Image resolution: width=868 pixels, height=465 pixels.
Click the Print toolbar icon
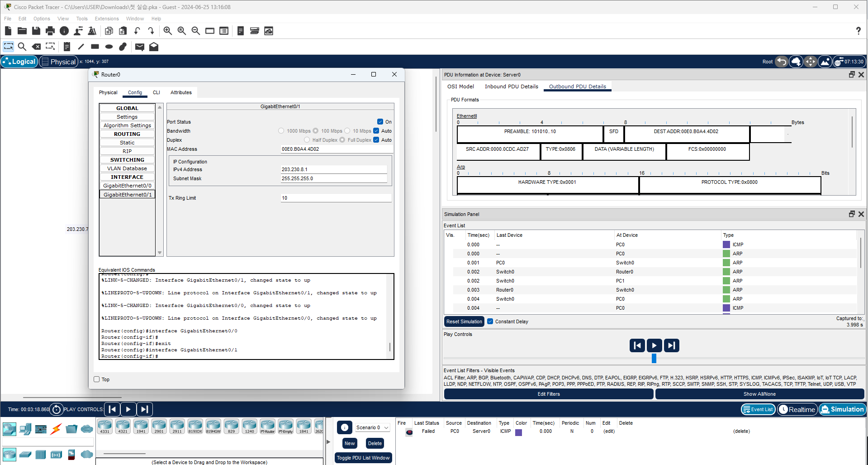click(50, 31)
